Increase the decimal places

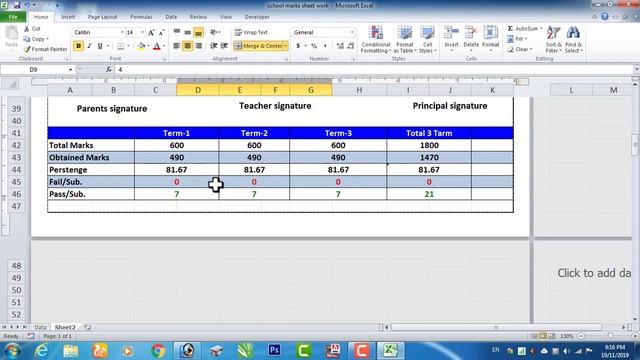pyautogui.click(x=340, y=46)
